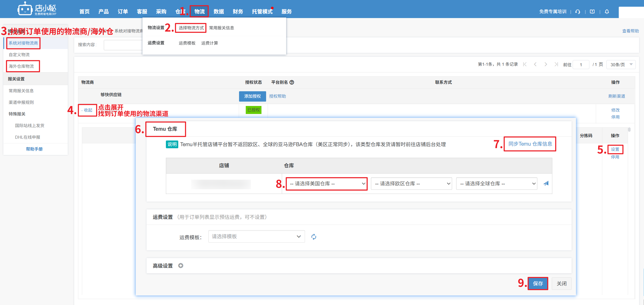644x305 pixels.
Task: Expand 高级设置 with the plus icon
Action: coord(181,266)
